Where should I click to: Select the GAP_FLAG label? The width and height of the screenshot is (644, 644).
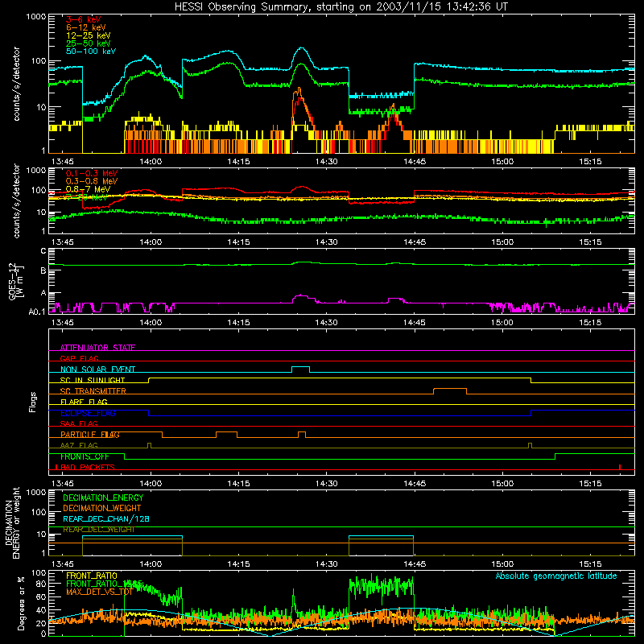tap(79, 358)
